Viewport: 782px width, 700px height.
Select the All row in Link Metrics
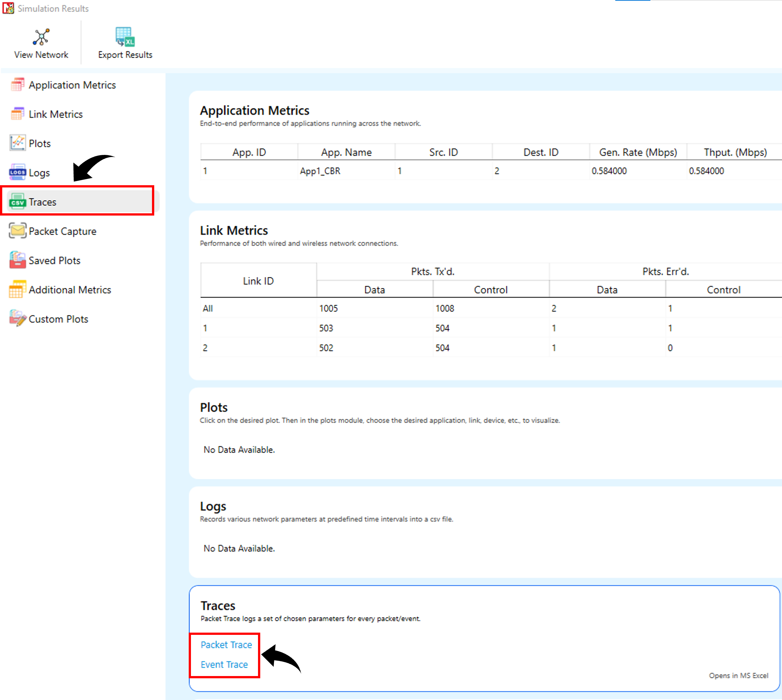point(208,308)
